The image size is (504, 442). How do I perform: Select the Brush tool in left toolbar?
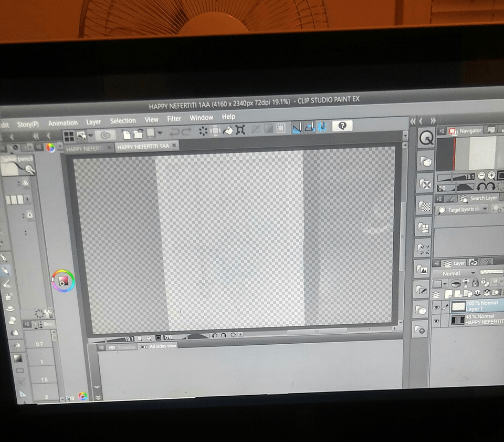point(7,284)
